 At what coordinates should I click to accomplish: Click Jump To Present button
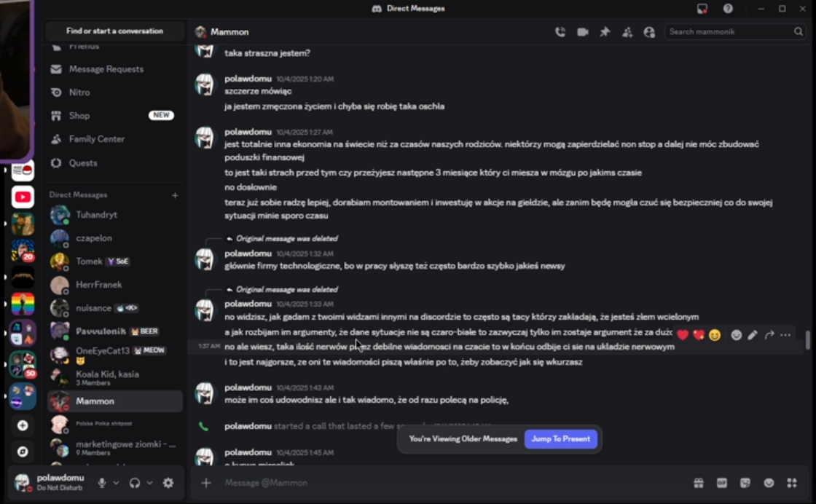point(560,439)
